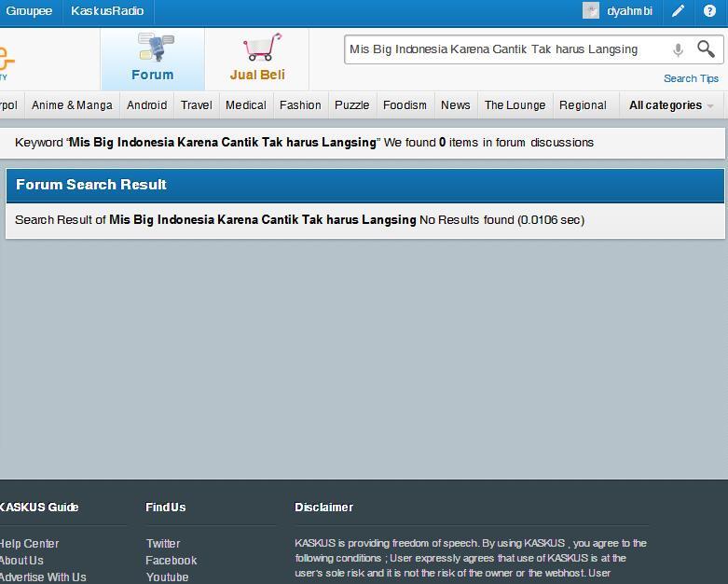Open the Help Center footer link

coord(29,544)
